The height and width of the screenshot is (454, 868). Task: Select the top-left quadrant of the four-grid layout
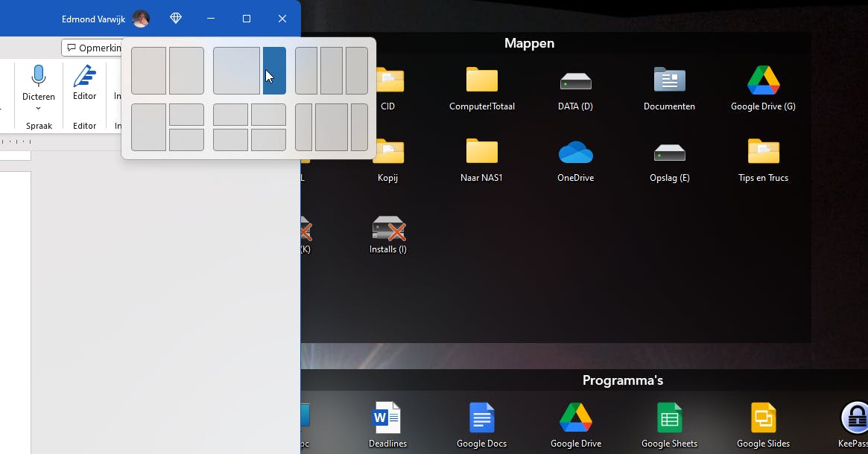pos(230,115)
